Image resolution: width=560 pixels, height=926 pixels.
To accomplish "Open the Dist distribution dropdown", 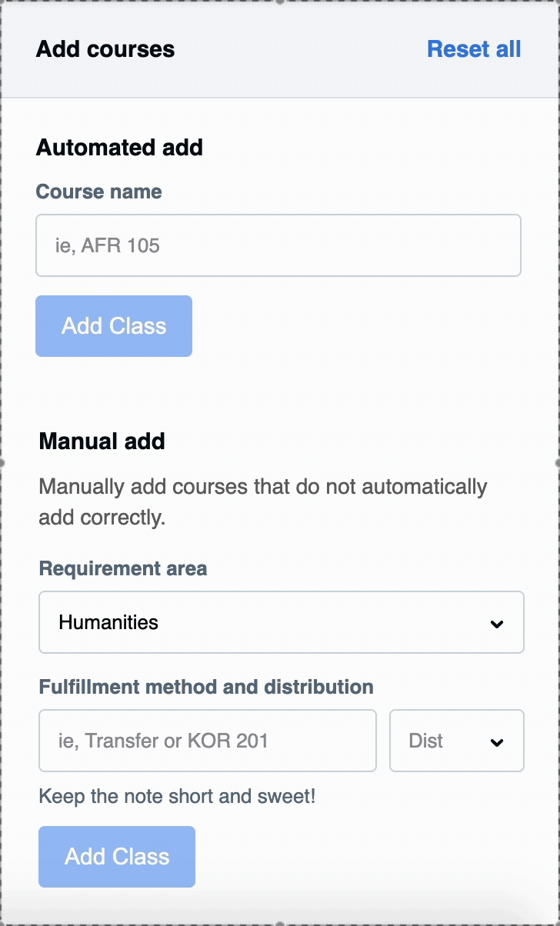I will (456, 740).
